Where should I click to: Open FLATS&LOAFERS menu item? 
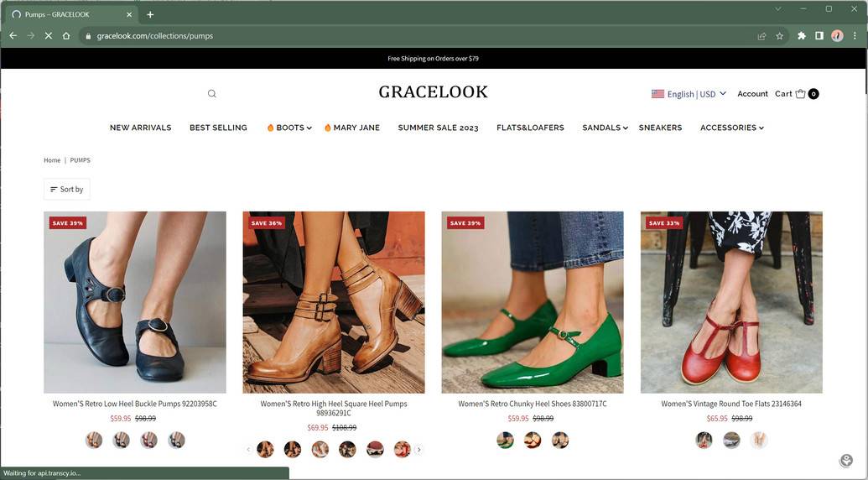pyautogui.click(x=530, y=128)
